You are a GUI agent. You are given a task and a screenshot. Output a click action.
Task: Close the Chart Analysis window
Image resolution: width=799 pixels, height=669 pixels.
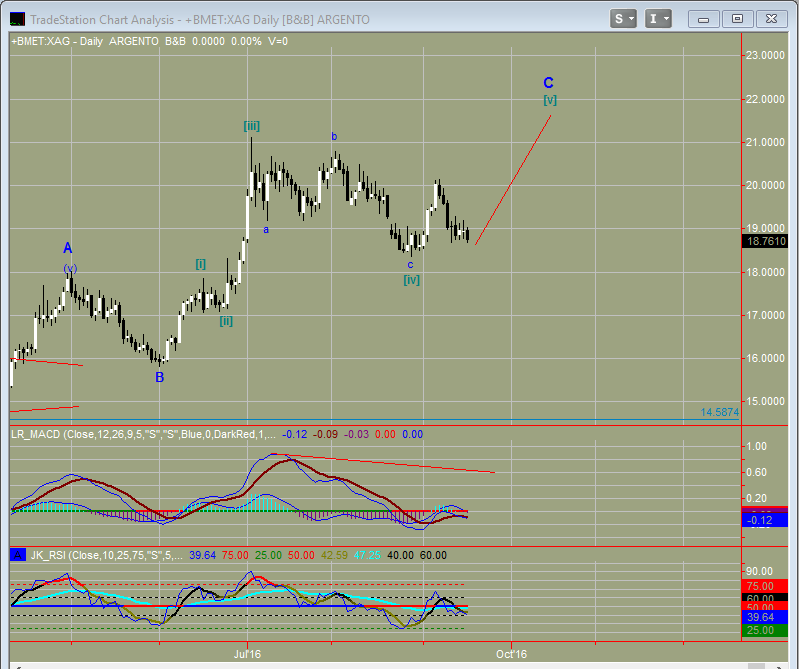tap(771, 19)
